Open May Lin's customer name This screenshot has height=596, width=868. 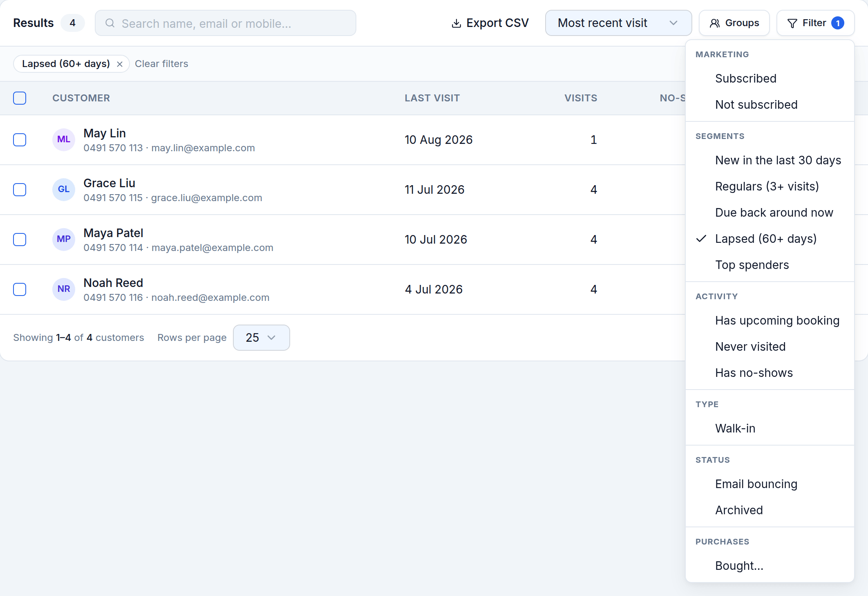point(105,133)
